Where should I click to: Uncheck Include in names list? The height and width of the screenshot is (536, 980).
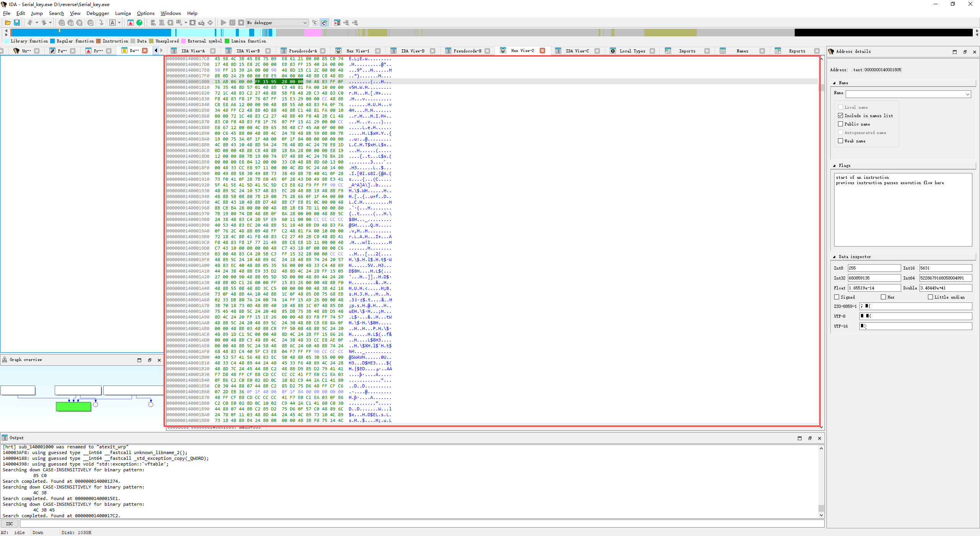841,116
